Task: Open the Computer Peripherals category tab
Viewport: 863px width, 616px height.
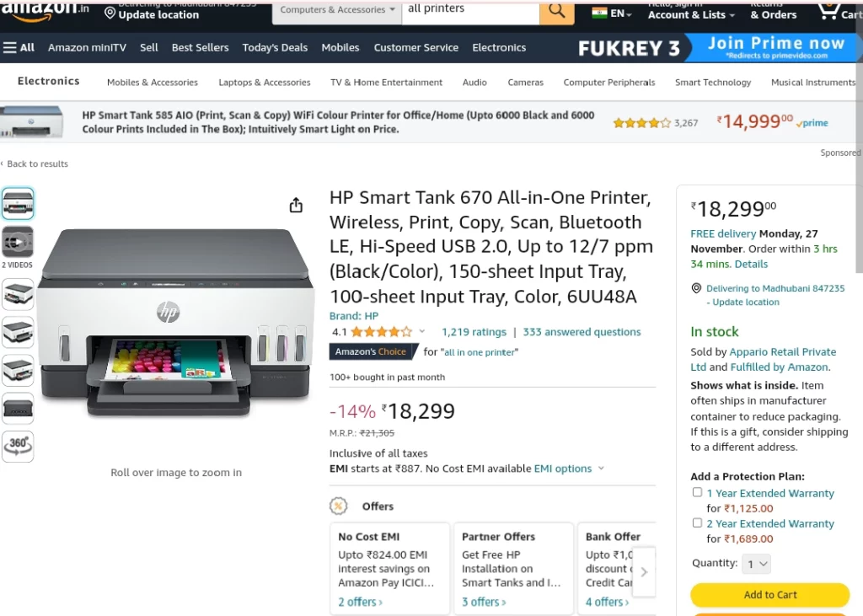Action: [608, 82]
